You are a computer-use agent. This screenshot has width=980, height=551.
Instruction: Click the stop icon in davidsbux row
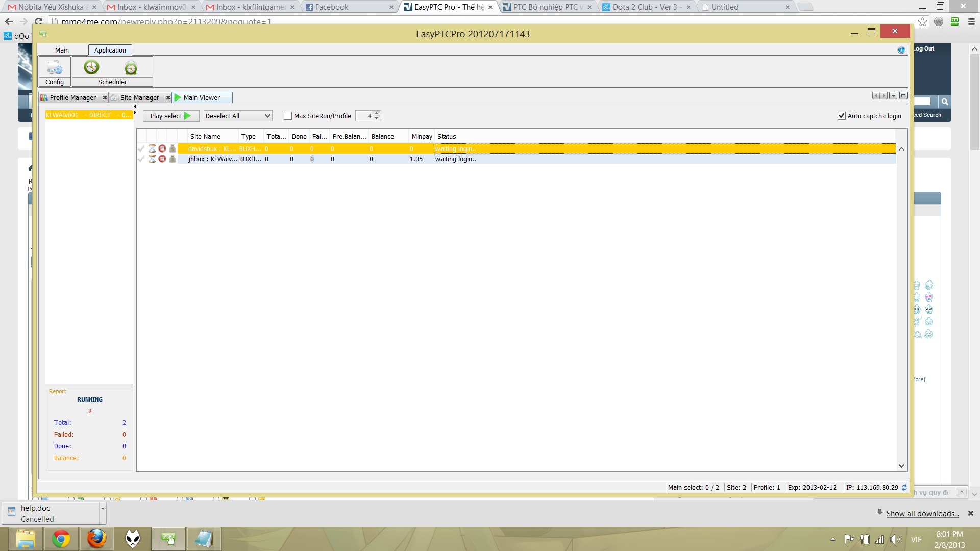pyautogui.click(x=162, y=148)
